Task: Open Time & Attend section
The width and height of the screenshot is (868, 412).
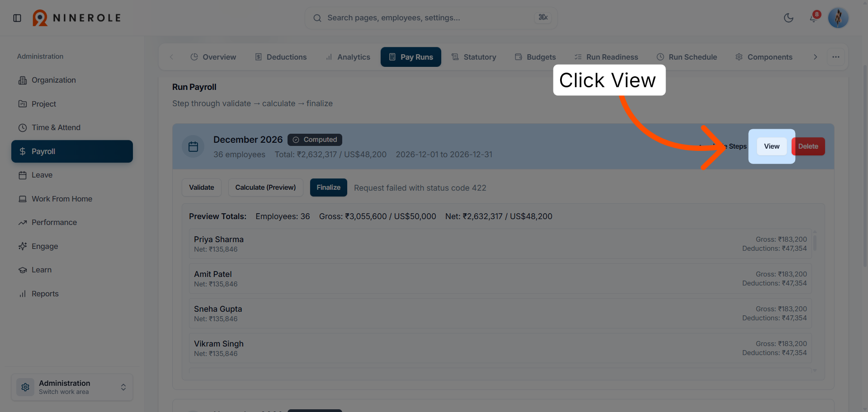Action: (x=72, y=128)
